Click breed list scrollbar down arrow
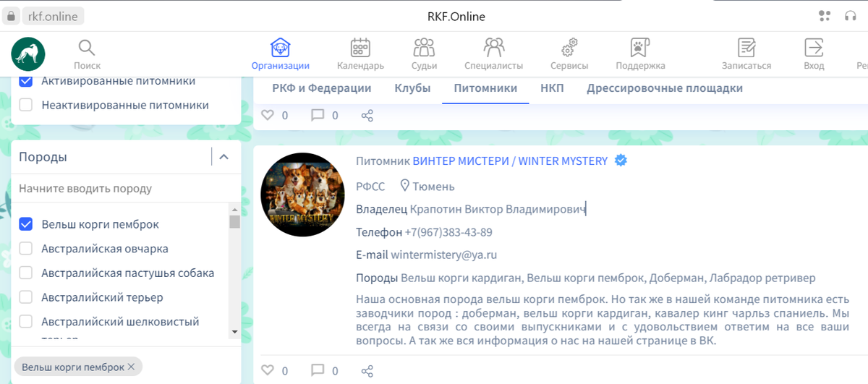Image resolution: width=868 pixels, height=384 pixels. pos(234,331)
